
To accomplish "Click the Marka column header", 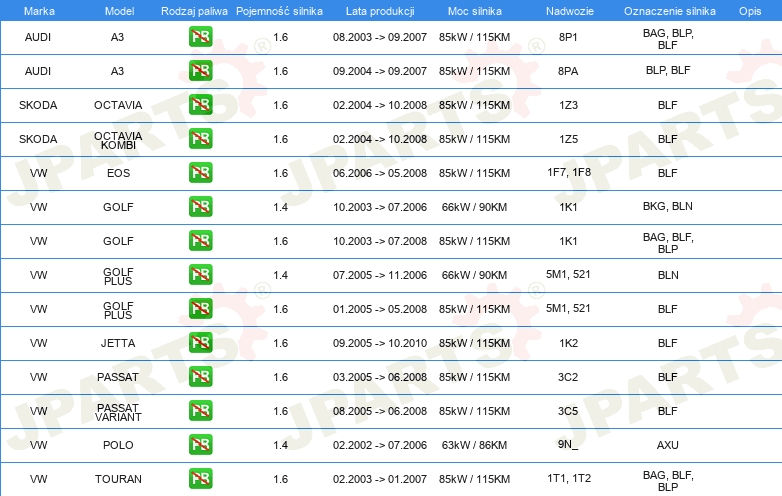I will [39, 11].
